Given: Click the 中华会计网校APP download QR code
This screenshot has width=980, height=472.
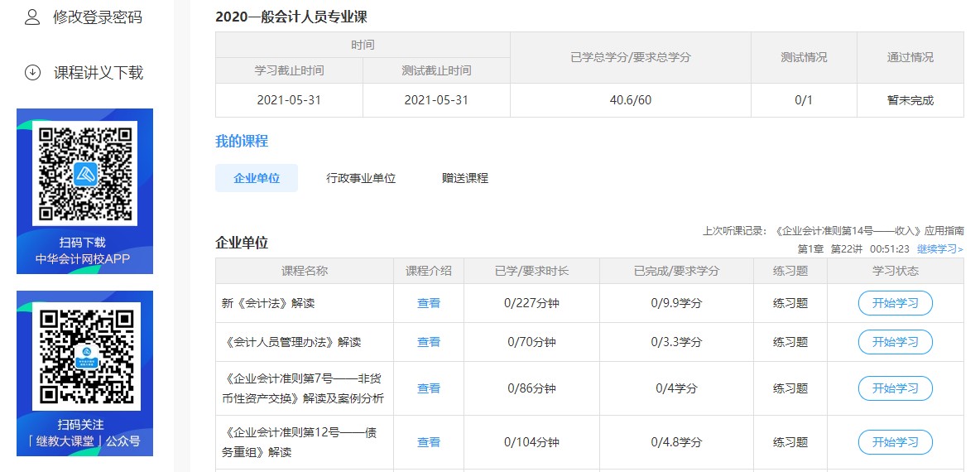Looking at the screenshot, I should 85,174.
